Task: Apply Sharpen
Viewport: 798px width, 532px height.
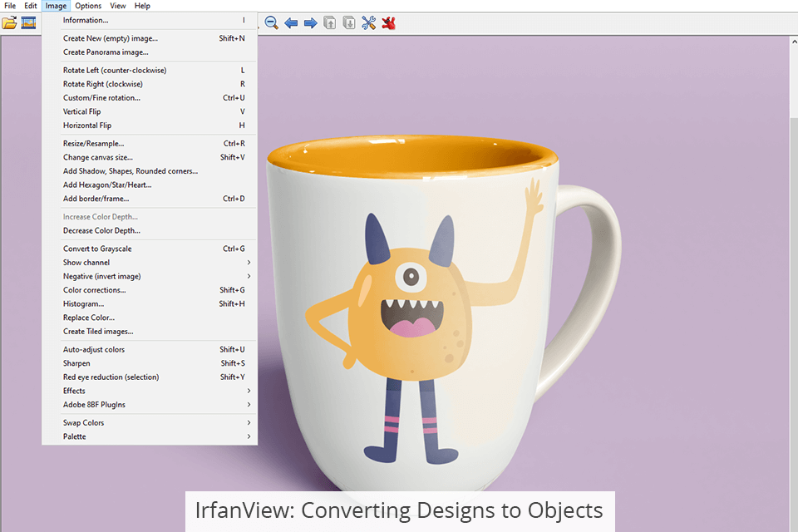Action: 150,363
